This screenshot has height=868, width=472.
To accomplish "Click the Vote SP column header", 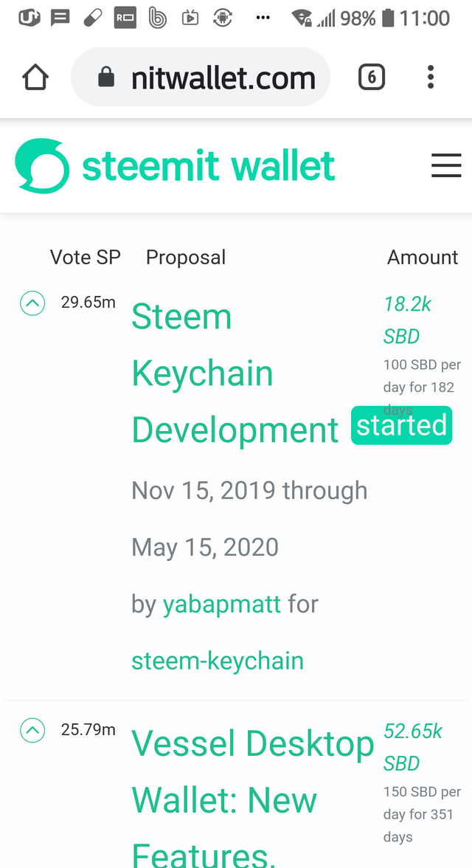I will point(85,257).
